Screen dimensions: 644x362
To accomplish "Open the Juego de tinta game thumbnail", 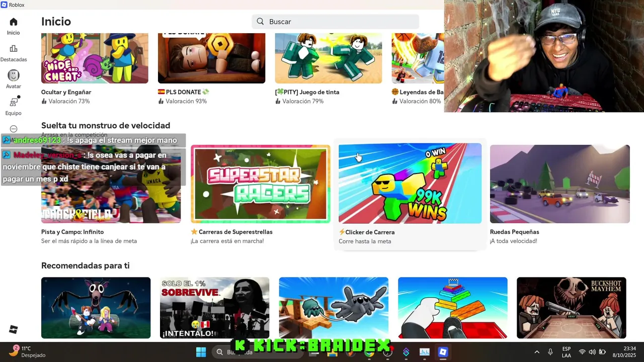I will point(328,58).
